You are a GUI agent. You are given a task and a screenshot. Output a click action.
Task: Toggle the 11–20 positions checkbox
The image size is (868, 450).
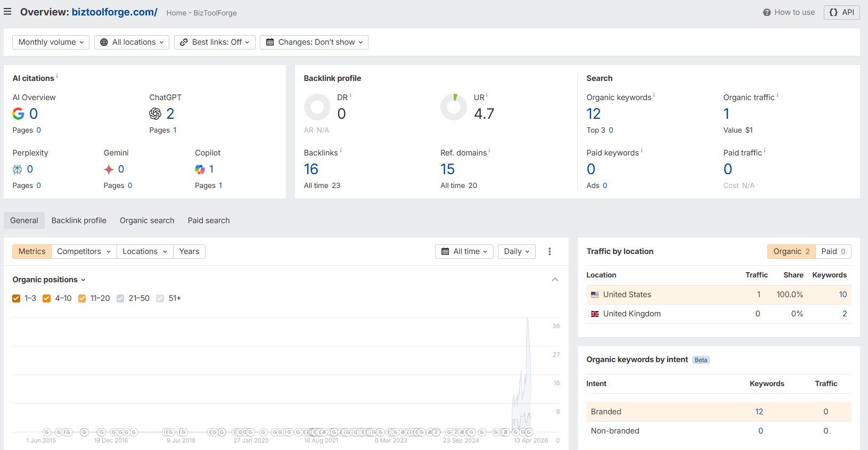coord(82,298)
